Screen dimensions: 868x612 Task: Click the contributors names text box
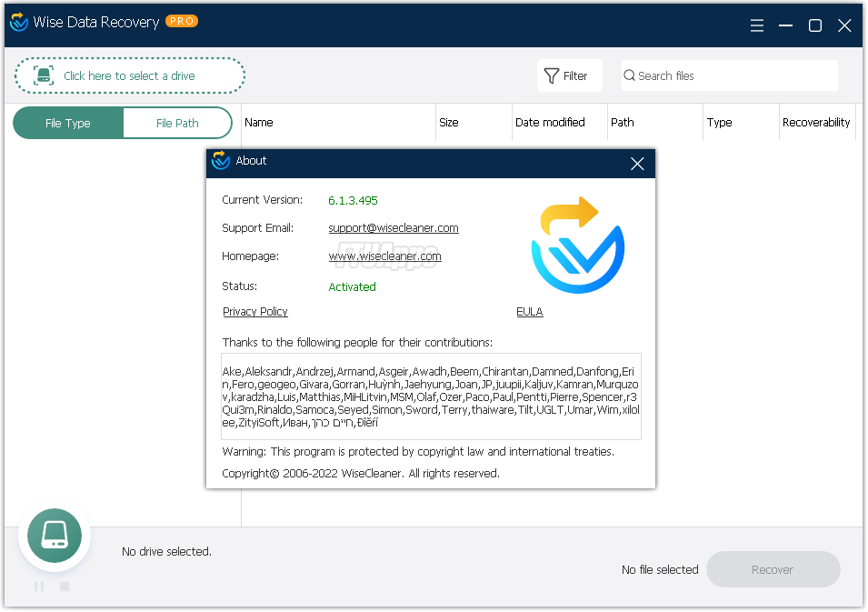(x=431, y=396)
